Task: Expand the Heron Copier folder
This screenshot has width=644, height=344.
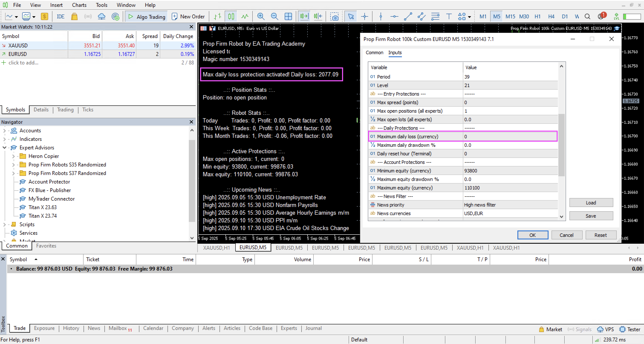Action: pyautogui.click(x=13, y=156)
